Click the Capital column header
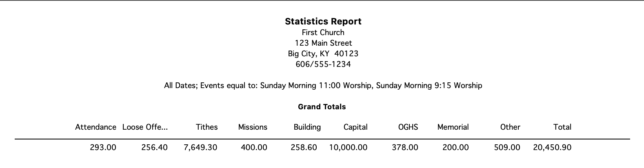Viewport: 644px width, 168px height. click(355, 127)
